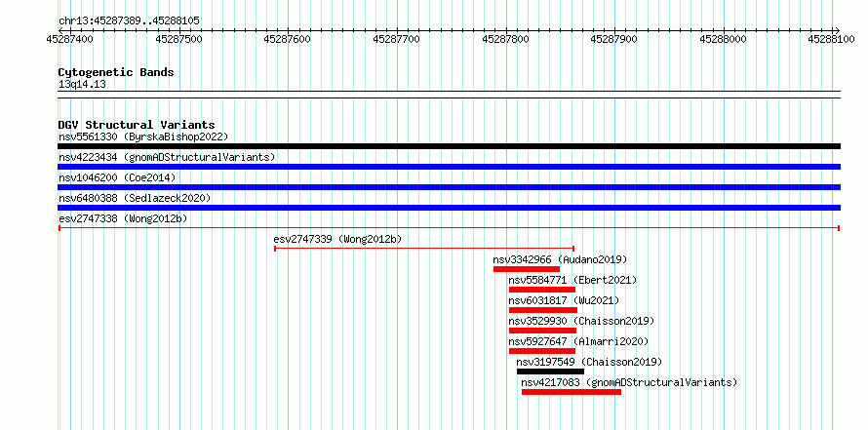Click the chr13:45287389..45288105 region label
Image resolution: width=868 pixels, height=430 pixels.
pyautogui.click(x=129, y=20)
